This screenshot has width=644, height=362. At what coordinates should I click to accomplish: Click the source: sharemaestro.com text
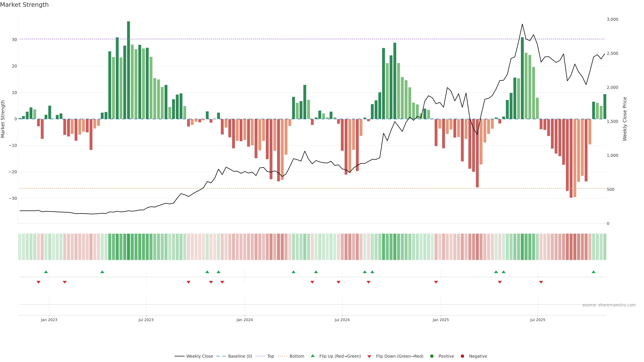[x=609, y=305]
